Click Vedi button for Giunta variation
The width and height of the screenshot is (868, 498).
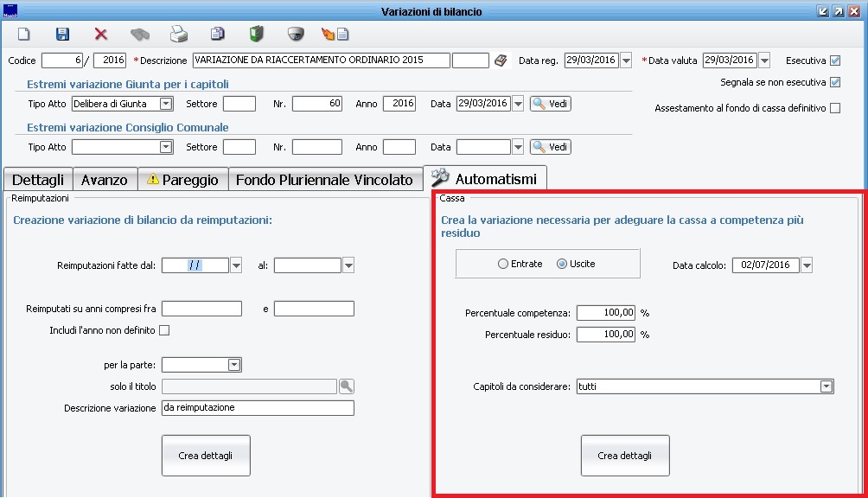pos(550,104)
